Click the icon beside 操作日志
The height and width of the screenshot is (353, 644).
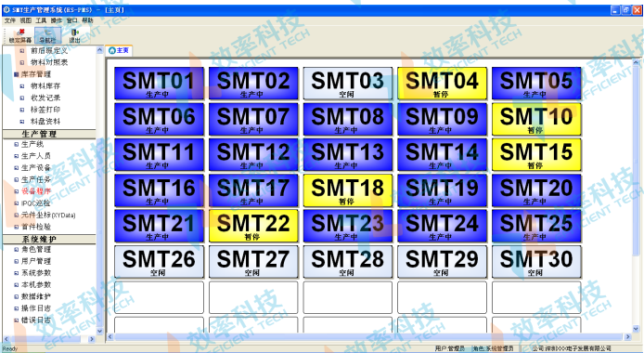17,308
